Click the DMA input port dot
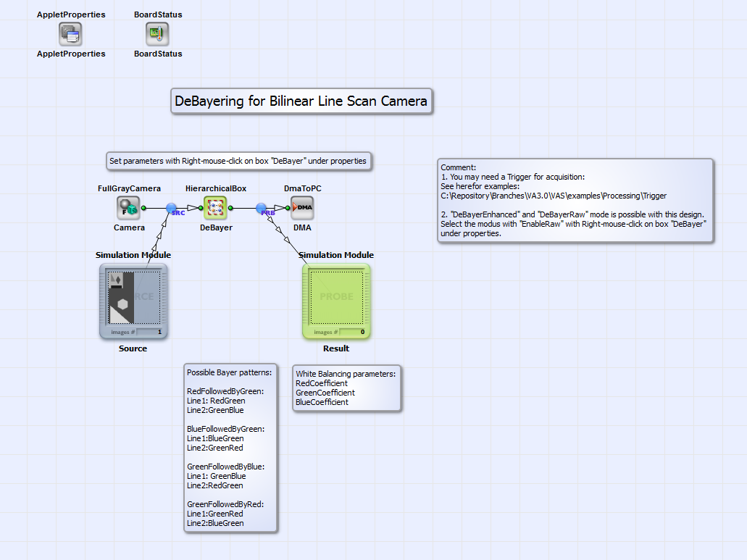The height and width of the screenshot is (560, 747). [x=288, y=208]
